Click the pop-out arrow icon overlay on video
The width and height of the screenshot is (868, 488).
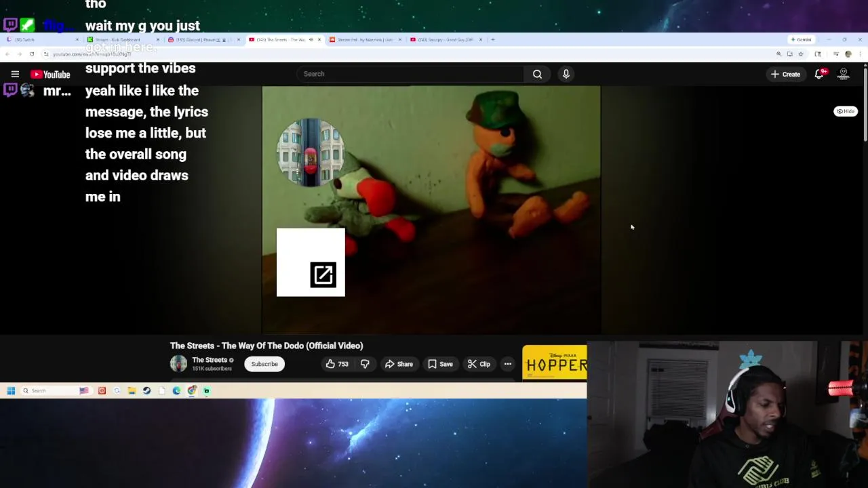(x=323, y=274)
